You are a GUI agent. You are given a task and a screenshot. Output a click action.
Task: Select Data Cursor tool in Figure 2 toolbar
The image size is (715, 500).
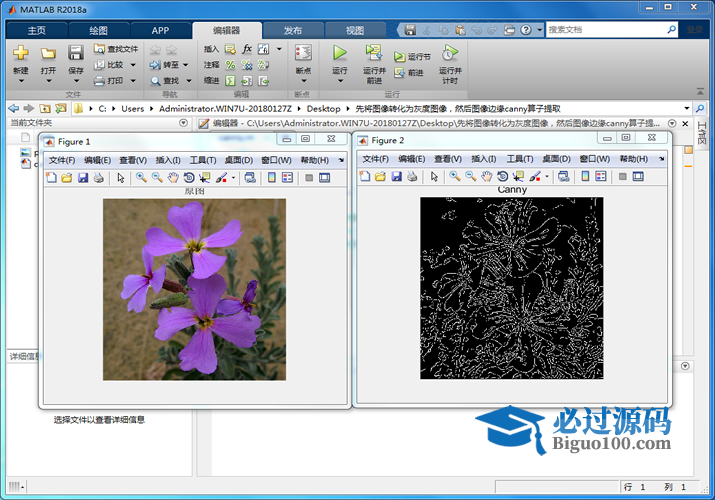517,177
